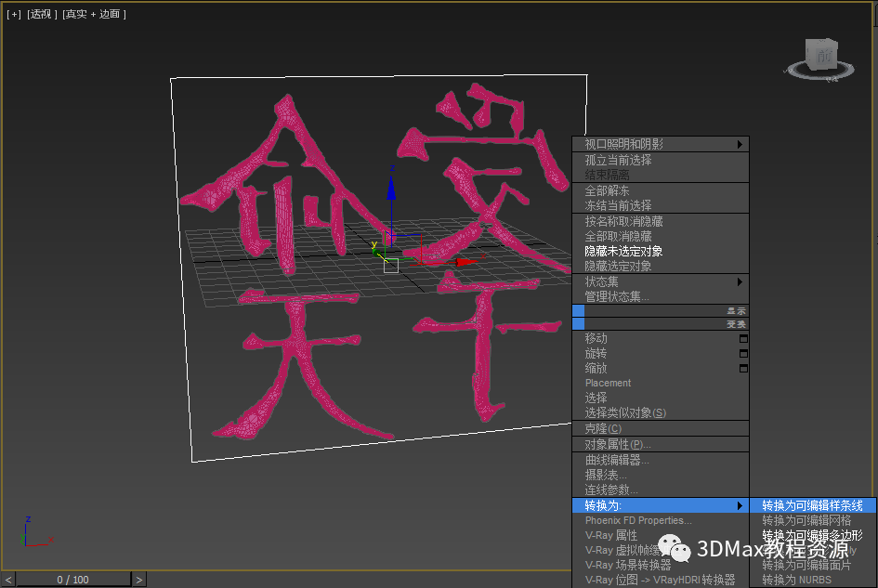Click the ViewCube compass ring
This screenshot has height=588, width=878.
point(820,72)
